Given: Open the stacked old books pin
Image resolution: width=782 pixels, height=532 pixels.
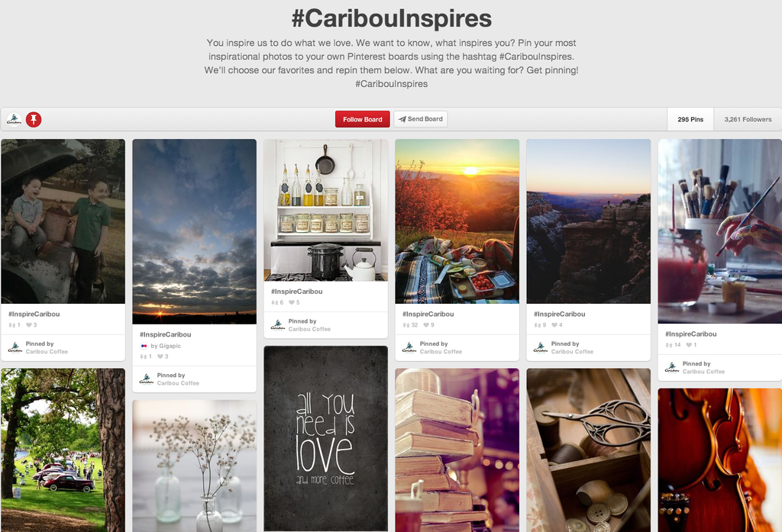Looking at the screenshot, I should coord(457,450).
